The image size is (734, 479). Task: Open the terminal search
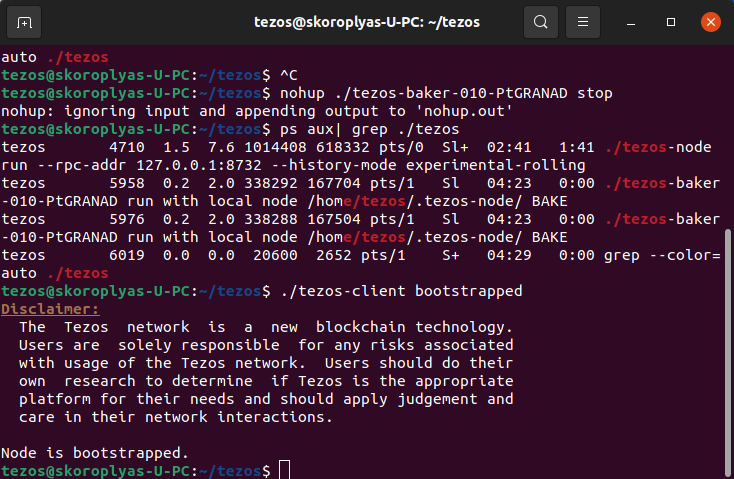pyautogui.click(x=541, y=22)
